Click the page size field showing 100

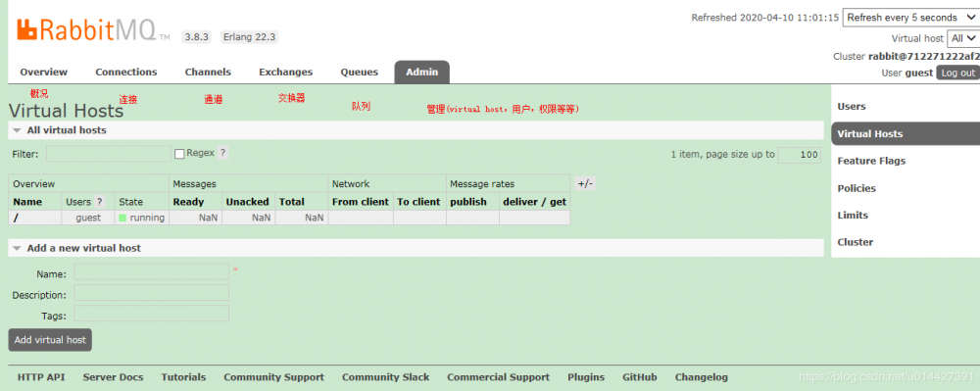click(x=800, y=154)
